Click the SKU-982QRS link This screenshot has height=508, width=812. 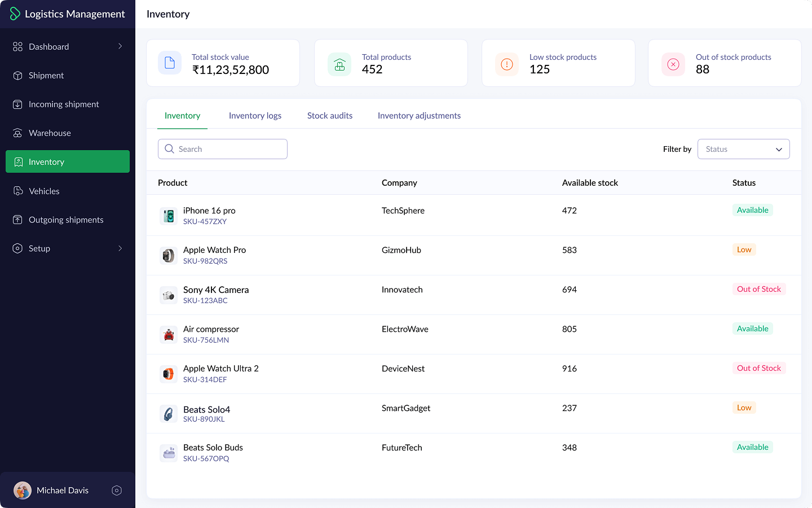(205, 261)
